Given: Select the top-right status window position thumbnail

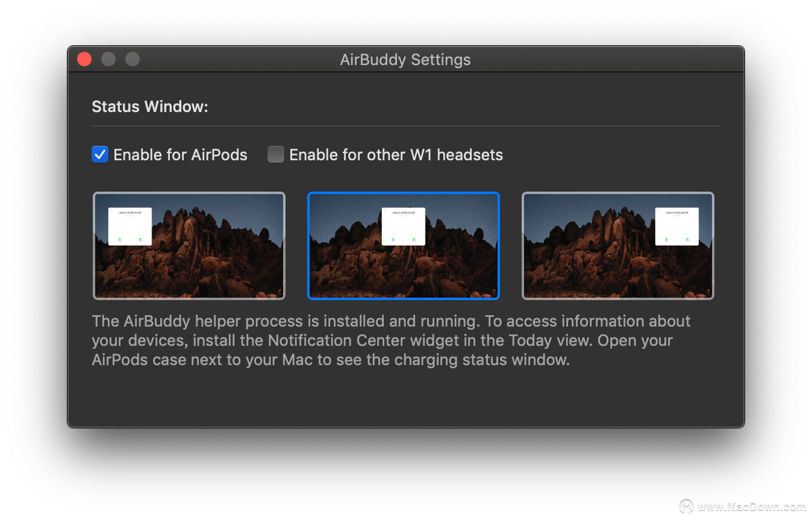Looking at the screenshot, I should coord(618,246).
